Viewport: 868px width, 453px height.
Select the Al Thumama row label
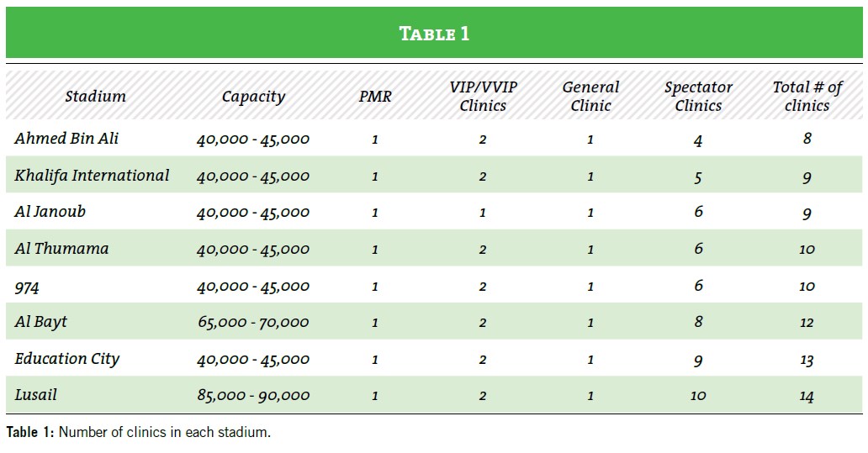point(61,249)
